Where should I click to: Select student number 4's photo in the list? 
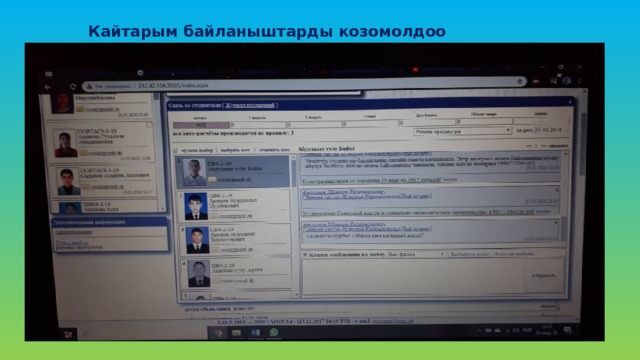click(199, 273)
